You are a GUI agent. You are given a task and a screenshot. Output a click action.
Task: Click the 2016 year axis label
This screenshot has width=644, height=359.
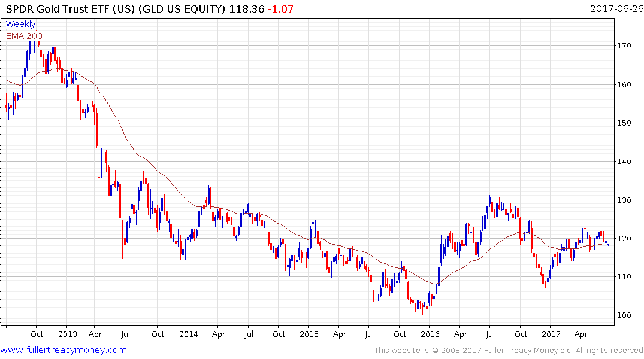pos(430,334)
